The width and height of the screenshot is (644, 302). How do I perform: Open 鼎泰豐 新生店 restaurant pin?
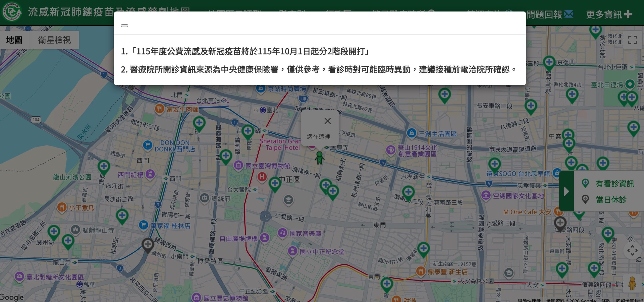[421, 272]
